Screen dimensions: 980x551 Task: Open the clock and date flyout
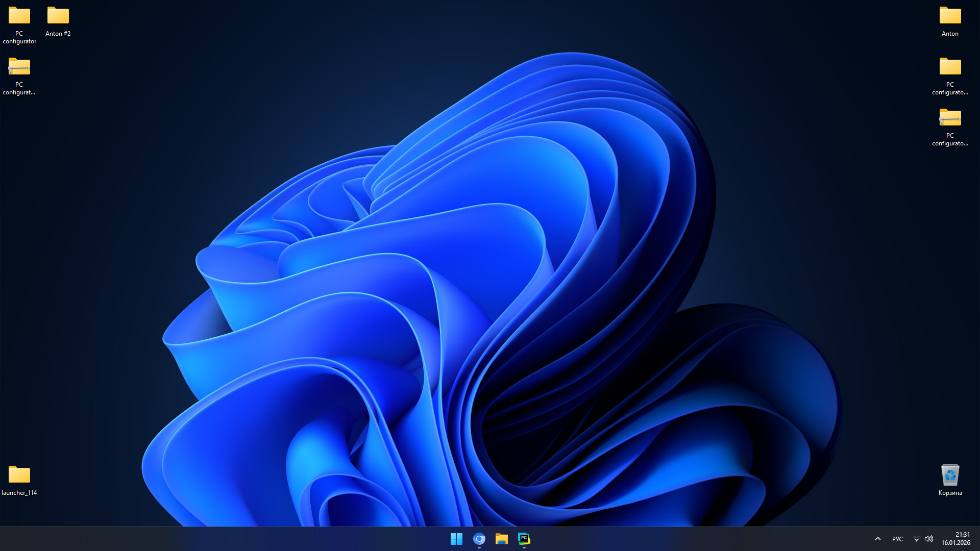point(955,539)
